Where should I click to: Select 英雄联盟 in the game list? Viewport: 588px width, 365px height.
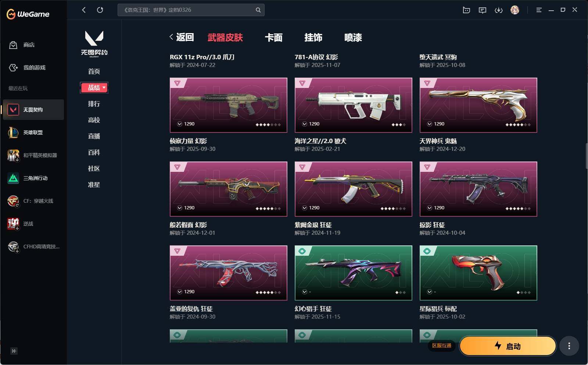tap(33, 132)
